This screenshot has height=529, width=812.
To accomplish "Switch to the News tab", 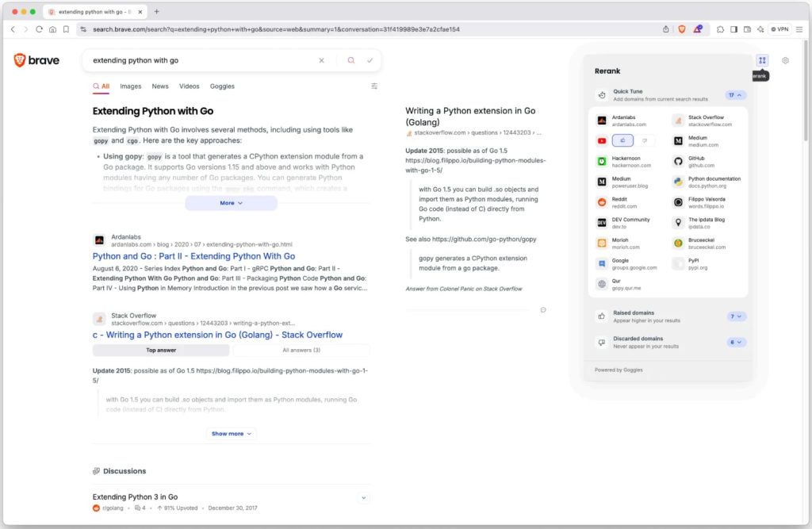I will (160, 86).
